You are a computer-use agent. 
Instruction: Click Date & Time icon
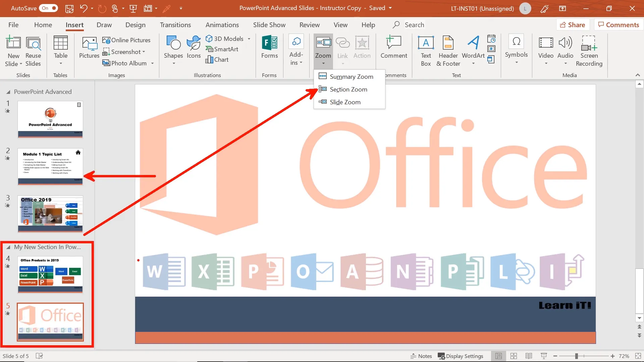[x=491, y=39]
